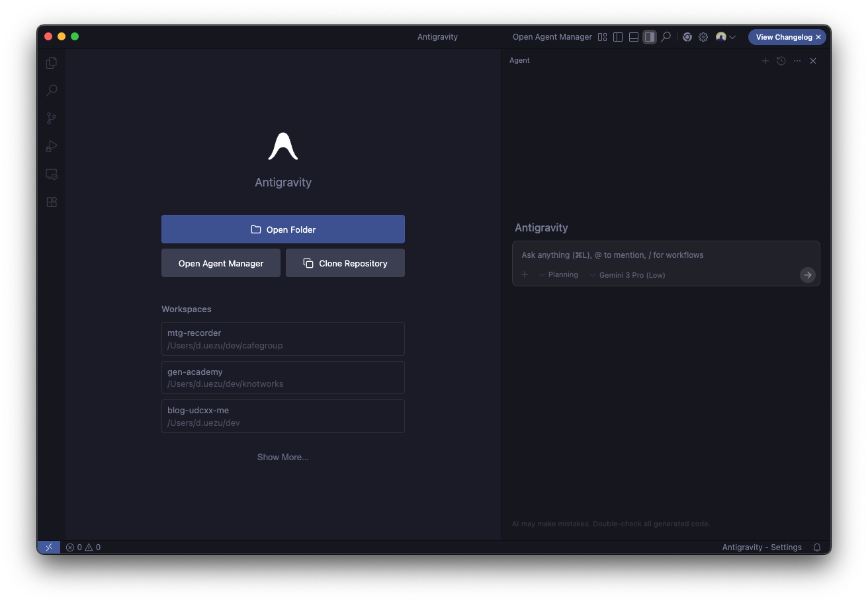Open past conversations history in Agent panel
This screenshot has height=603, width=868.
point(781,61)
